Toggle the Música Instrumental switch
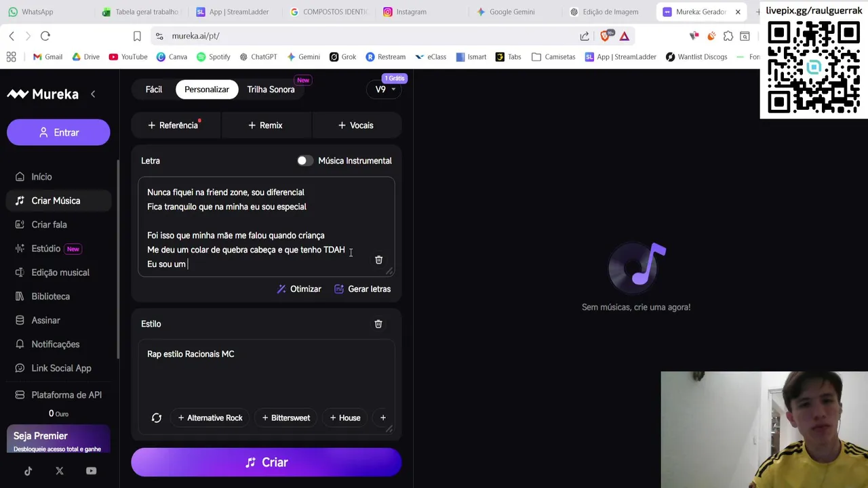The width and height of the screenshot is (868, 488). click(304, 161)
